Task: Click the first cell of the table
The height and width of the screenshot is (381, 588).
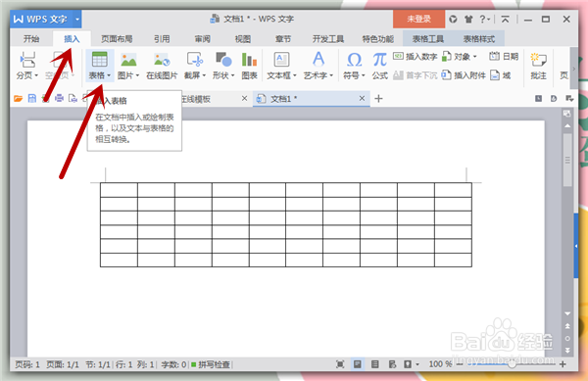Action: [119, 190]
